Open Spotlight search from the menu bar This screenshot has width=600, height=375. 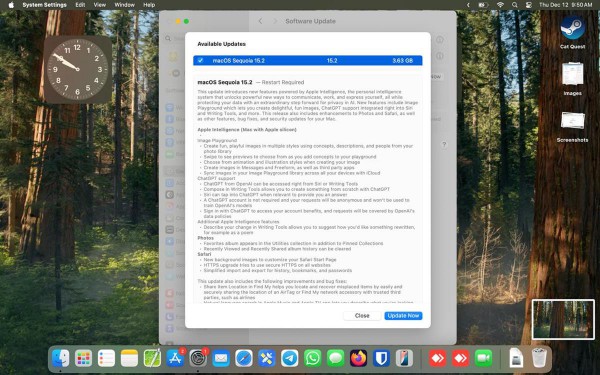point(515,5)
